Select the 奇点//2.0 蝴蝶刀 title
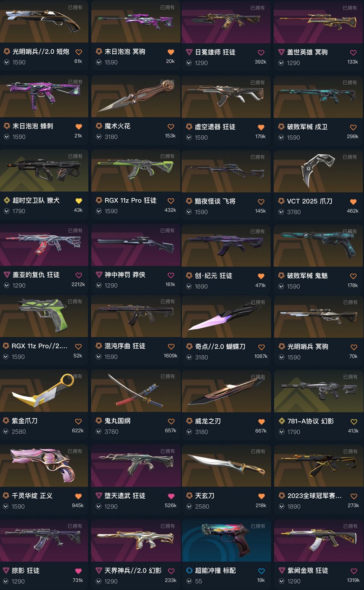This screenshot has height=590, width=364. pos(220,346)
